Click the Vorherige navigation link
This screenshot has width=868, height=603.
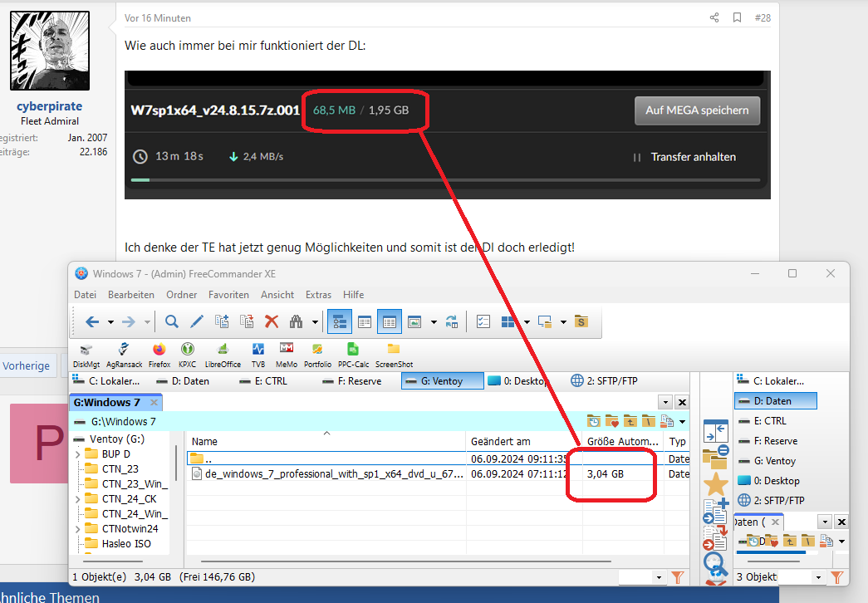(26, 365)
